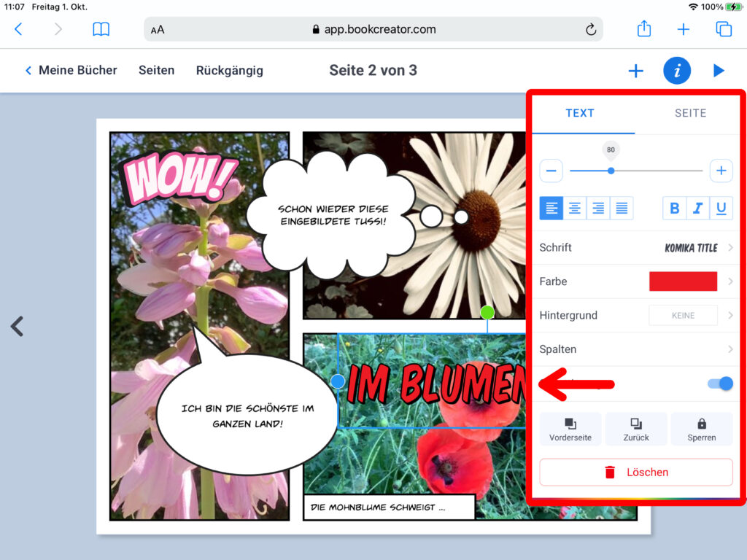The image size is (747, 560).
Task: Toggle bold text formatting
Action: click(674, 209)
